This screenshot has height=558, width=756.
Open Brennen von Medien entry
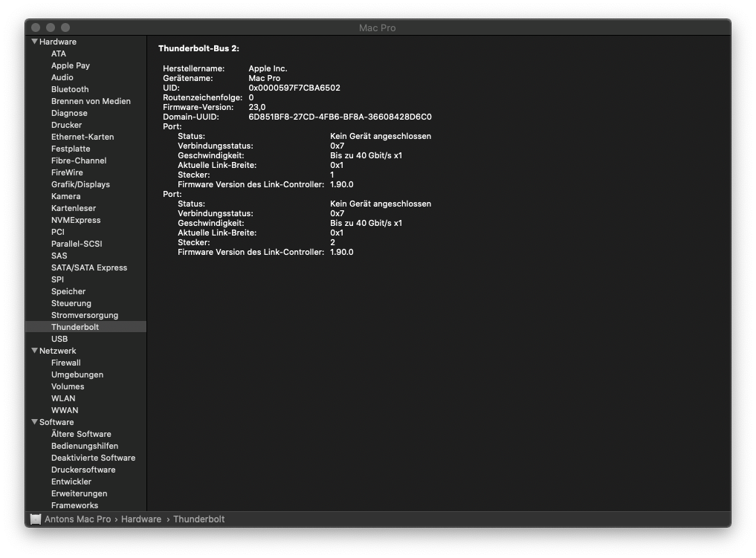pyautogui.click(x=91, y=101)
